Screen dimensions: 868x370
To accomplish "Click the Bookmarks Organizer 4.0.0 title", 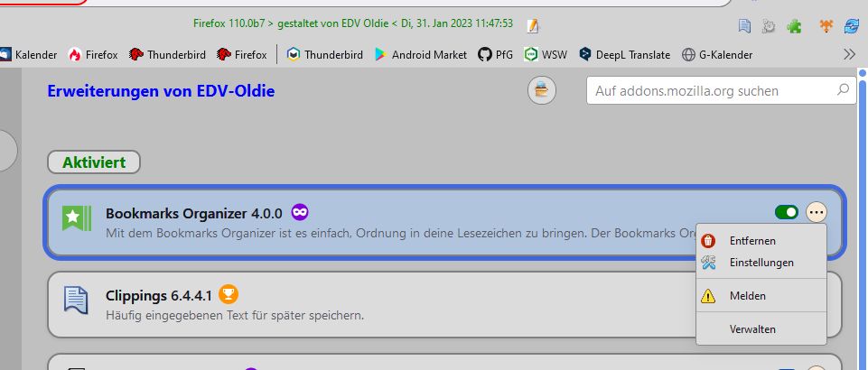I will 194,214.
